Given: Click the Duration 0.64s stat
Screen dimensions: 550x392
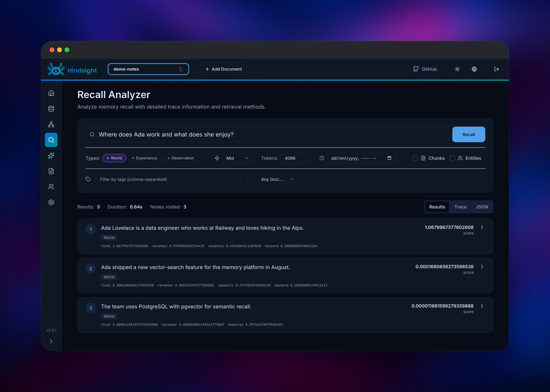Looking at the screenshot, I should coord(125,207).
